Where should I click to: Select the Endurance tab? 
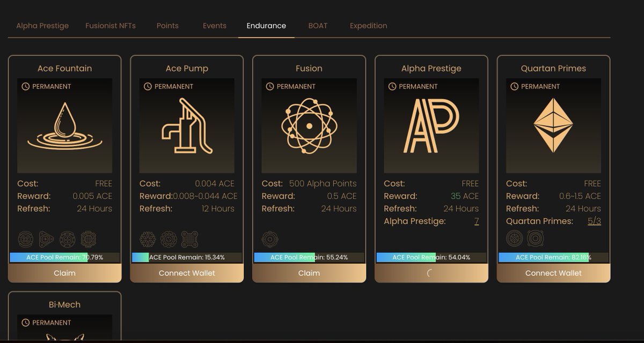(266, 26)
